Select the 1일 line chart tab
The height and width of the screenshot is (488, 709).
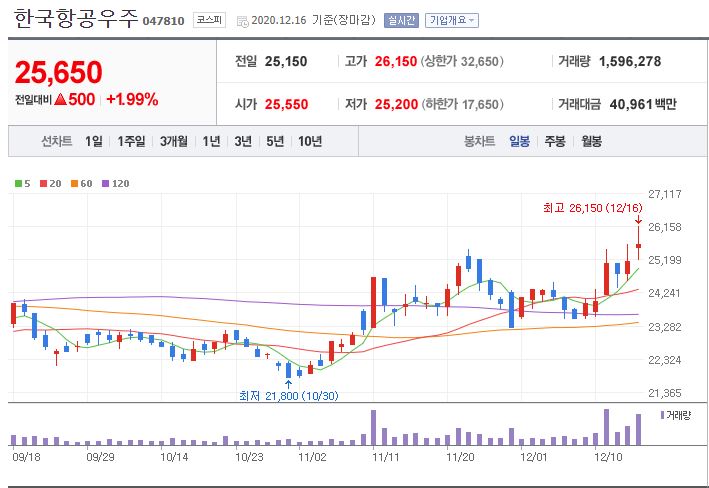[94, 142]
